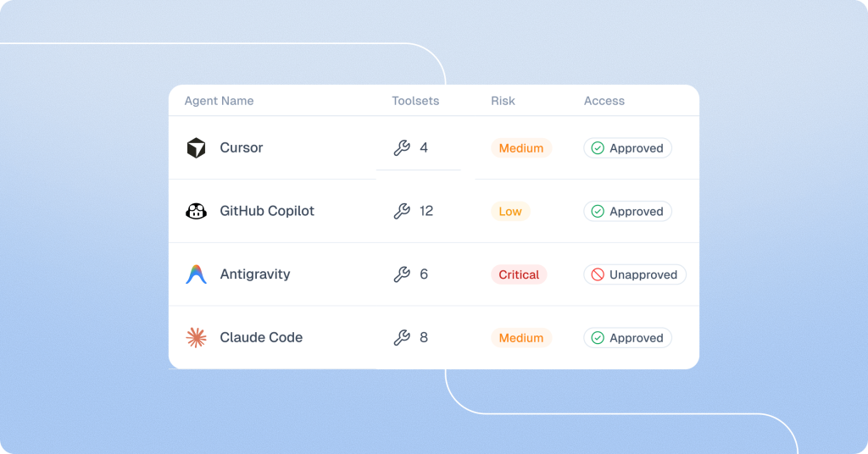Select the Critical risk tag
This screenshot has height=454, width=868.
[x=519, y=274]
